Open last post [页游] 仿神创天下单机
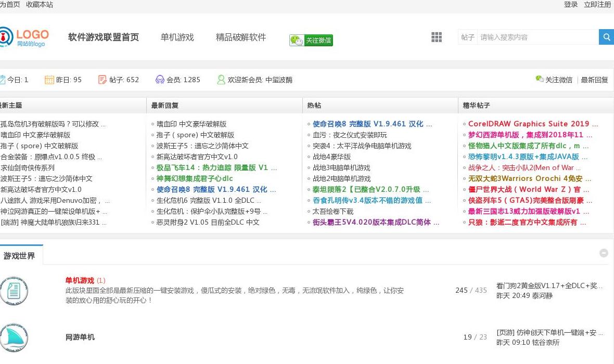The width and height of the screenshot is (614, 364). [x=550, y=333]
